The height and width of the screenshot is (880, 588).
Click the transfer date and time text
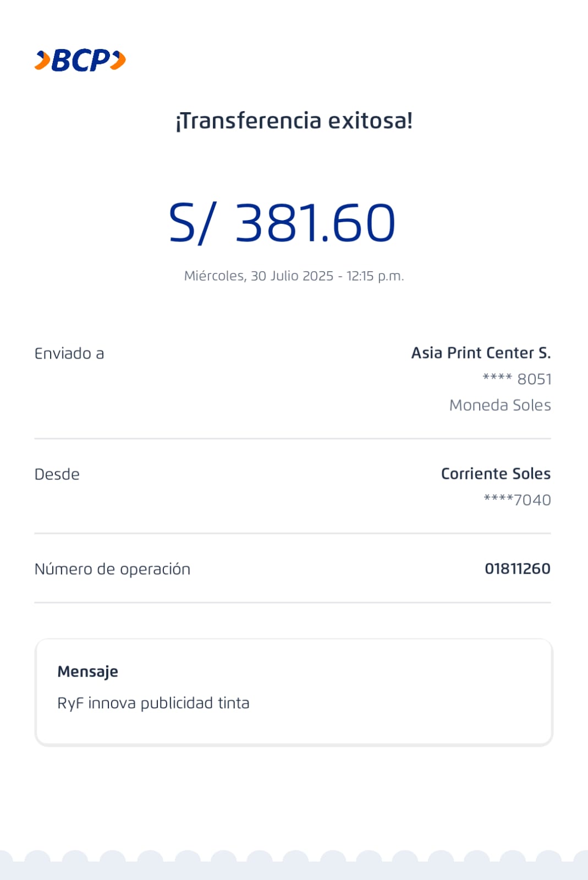294,276
